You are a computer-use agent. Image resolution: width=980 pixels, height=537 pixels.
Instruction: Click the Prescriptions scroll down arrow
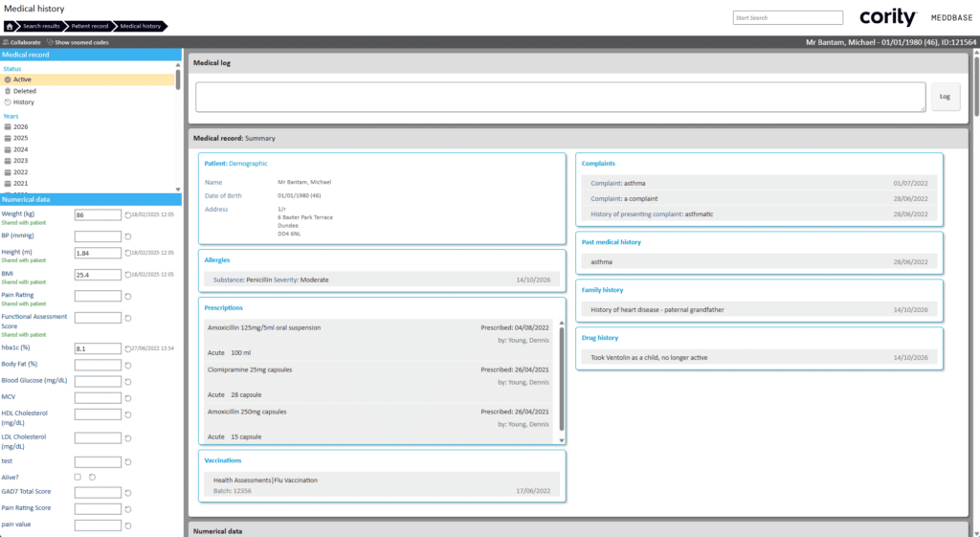(561, 440)
